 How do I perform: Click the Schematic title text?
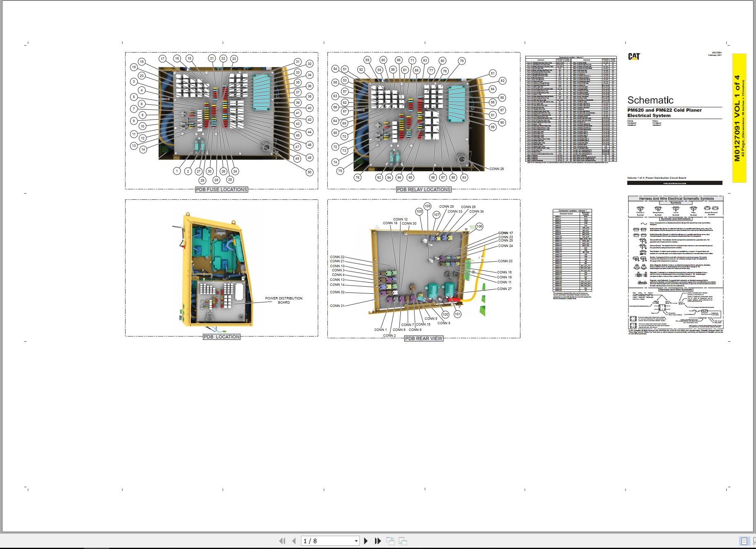650,100
